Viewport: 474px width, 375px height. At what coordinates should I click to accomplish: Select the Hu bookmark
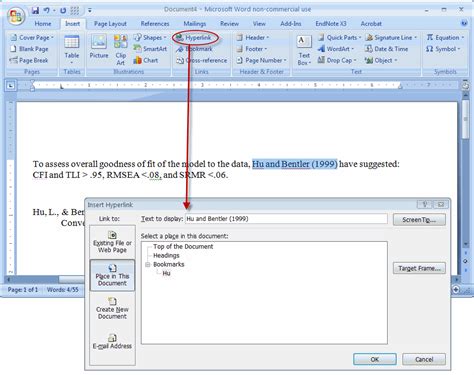point(166,273)
